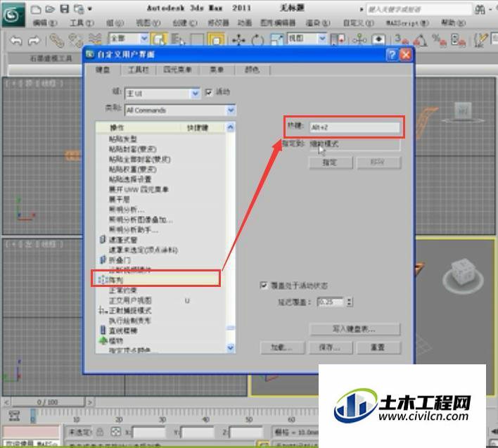Choose the Rectangular Selection Region icon
Viewport: 498px width, 448px height.
click(x=197, y=40)
